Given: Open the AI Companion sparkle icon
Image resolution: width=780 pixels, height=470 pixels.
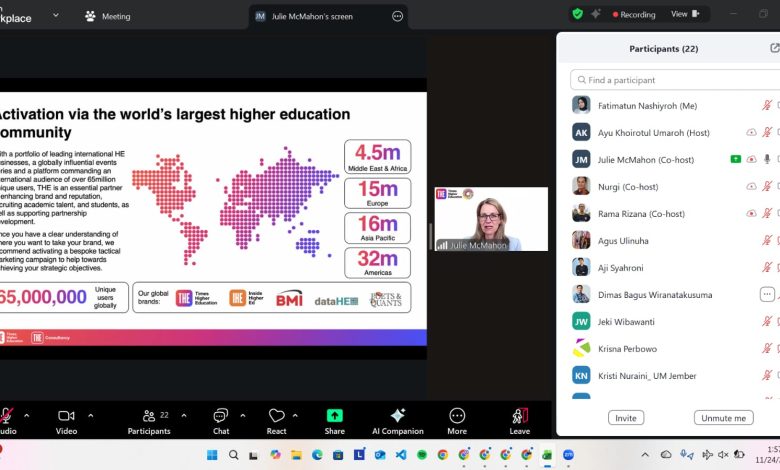Looking at the screenshot, I should [x=398, y=415].
